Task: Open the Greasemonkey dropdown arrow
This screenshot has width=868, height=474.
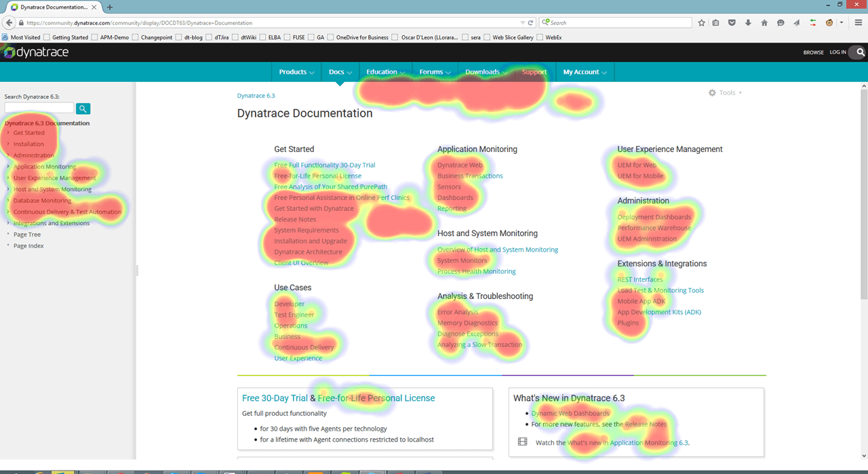Action: pyautogui.click(x=842, y=22)
